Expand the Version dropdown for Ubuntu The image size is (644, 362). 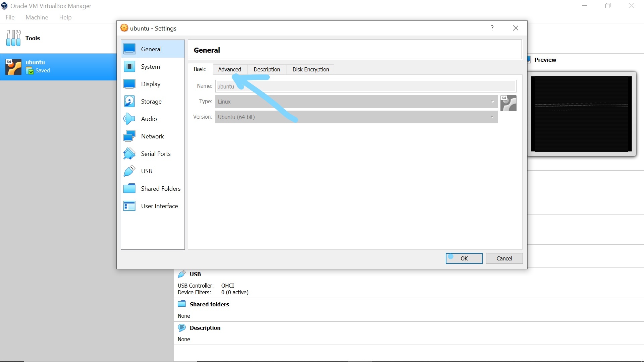click(492, 117)
